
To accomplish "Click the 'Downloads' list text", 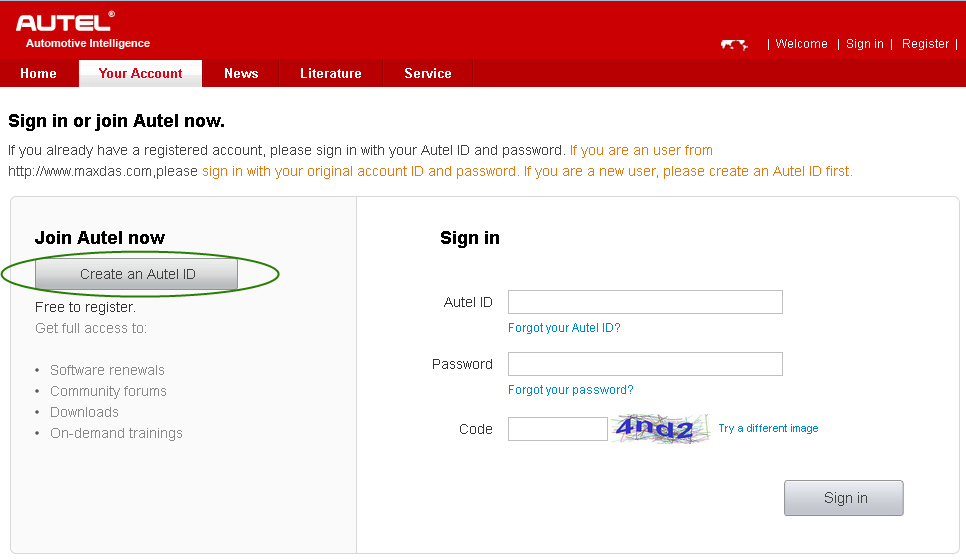I will 84,412.
